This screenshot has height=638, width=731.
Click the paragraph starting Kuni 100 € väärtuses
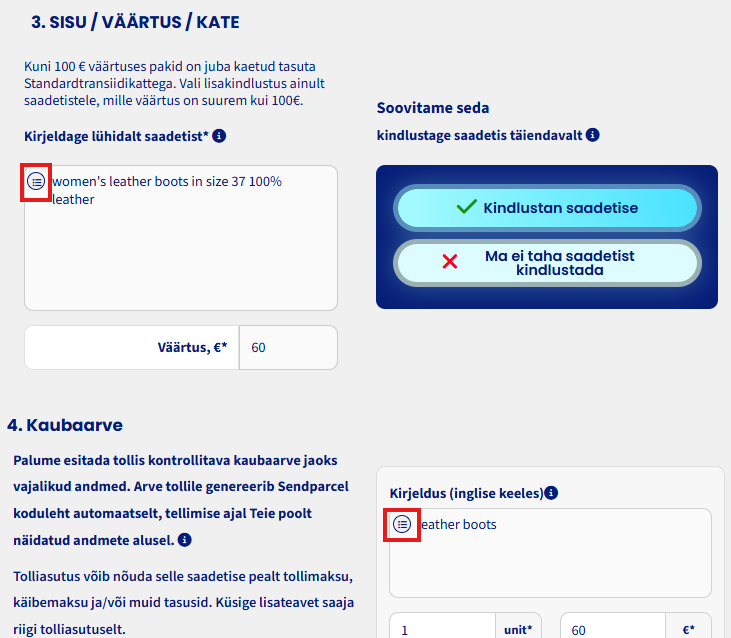[x=174, y=83]
